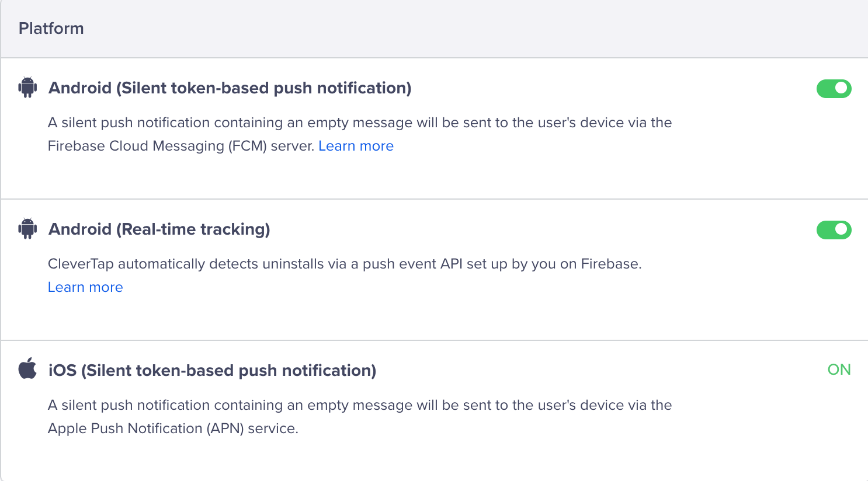Screen dimensions: 868x481
Task: Click the word CleverTap in the description
Action: coord(81,264)
